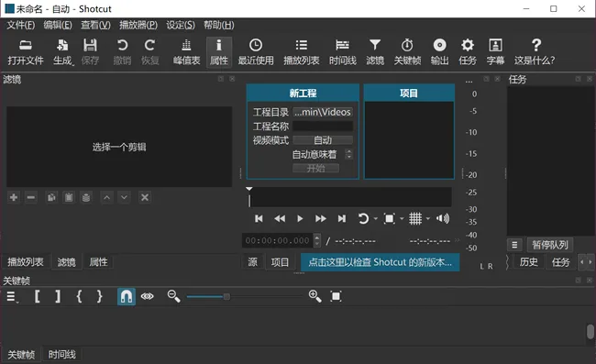This screenshot has height=364, width=596.
Task: Click the rewind playback button
Action: [x=280, y=218]
